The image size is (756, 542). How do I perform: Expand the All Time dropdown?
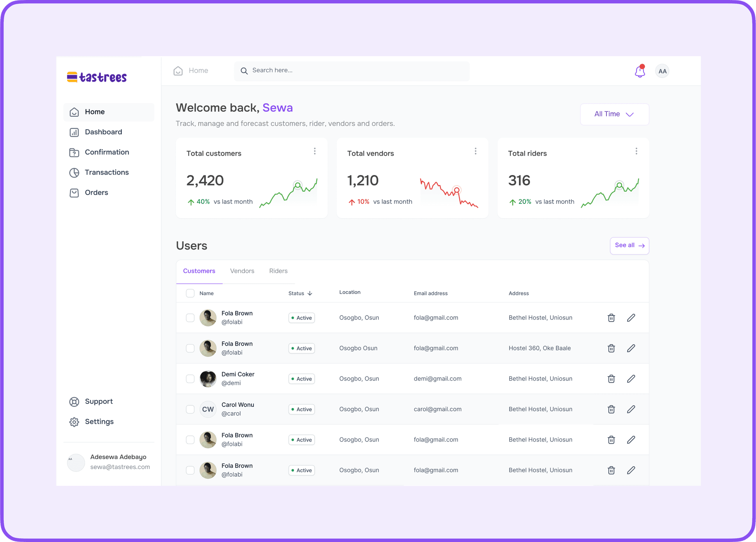click(614, 114)
